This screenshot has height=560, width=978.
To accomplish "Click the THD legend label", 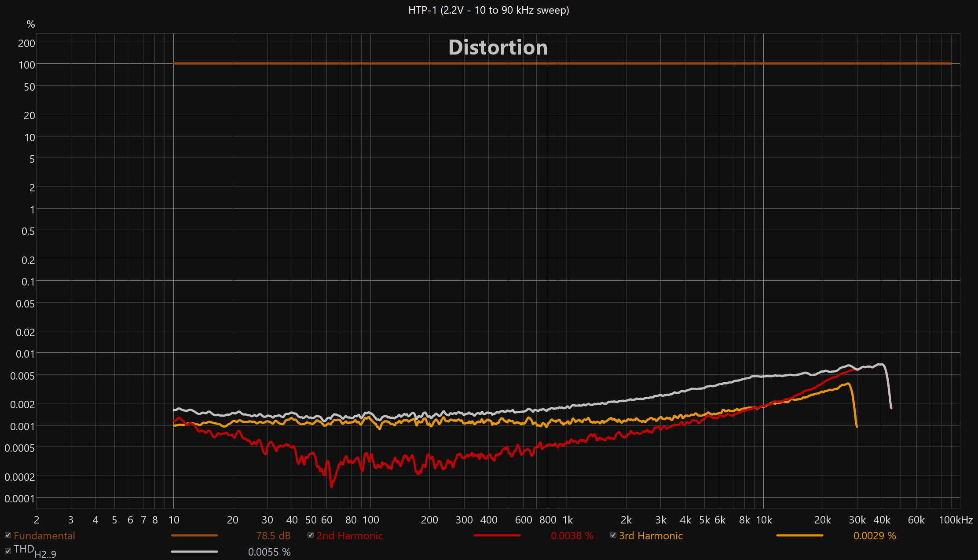I will point(35,551).
